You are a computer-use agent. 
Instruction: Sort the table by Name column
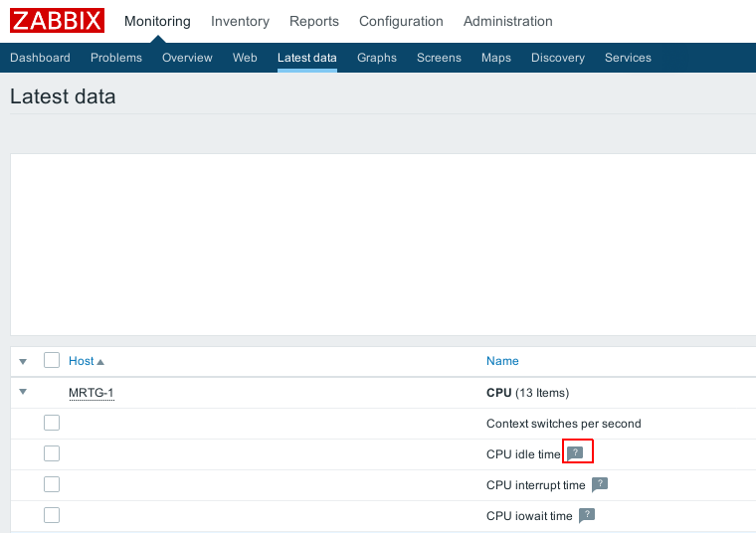point(502,361)
